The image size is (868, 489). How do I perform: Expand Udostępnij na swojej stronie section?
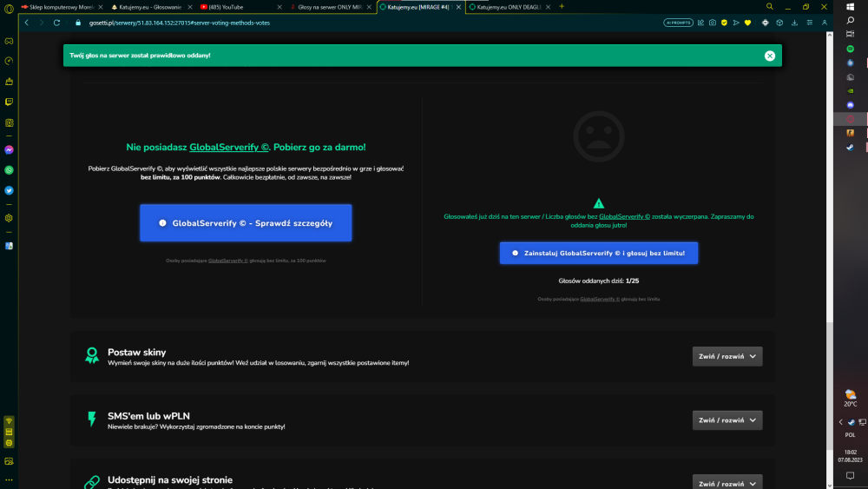tap(727, 482)
